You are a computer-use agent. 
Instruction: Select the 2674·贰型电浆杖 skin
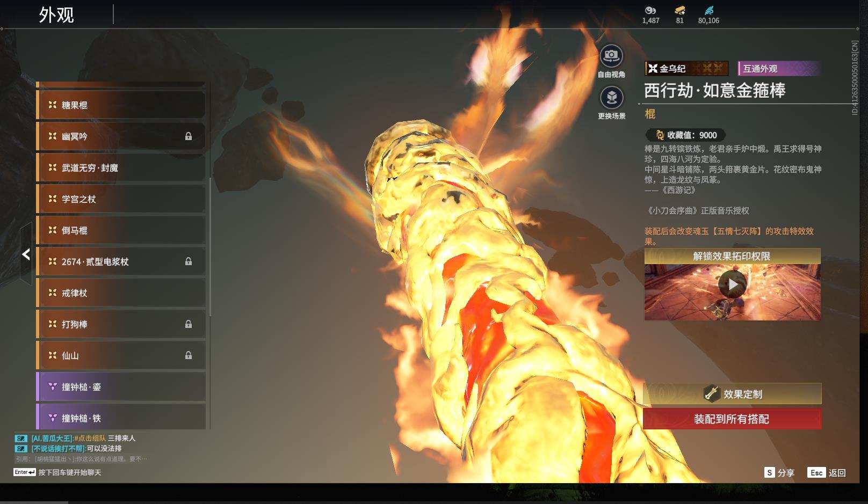pyautogui.click(x=121, y=261)
